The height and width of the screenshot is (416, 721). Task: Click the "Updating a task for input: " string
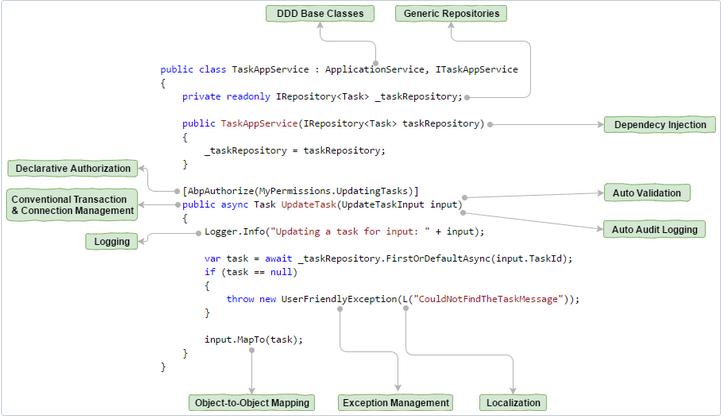pos(350,232)
